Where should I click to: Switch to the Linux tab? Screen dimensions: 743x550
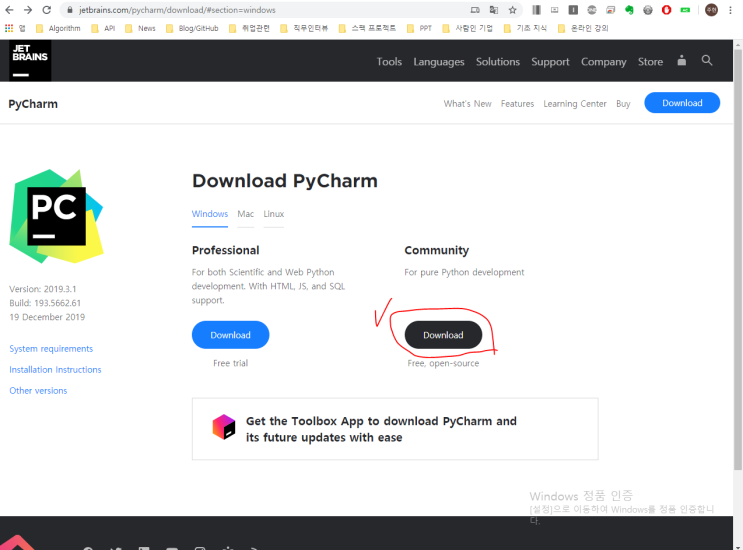click(273, 214)
